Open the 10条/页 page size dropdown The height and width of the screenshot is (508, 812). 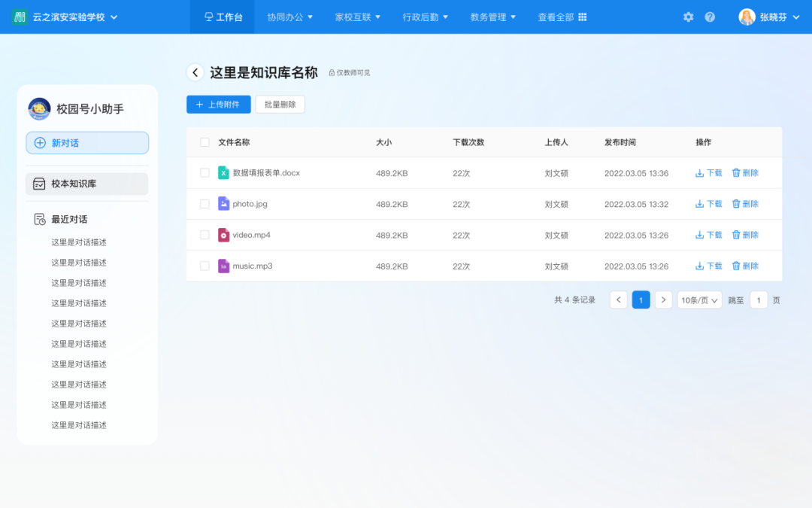point(698,300)
